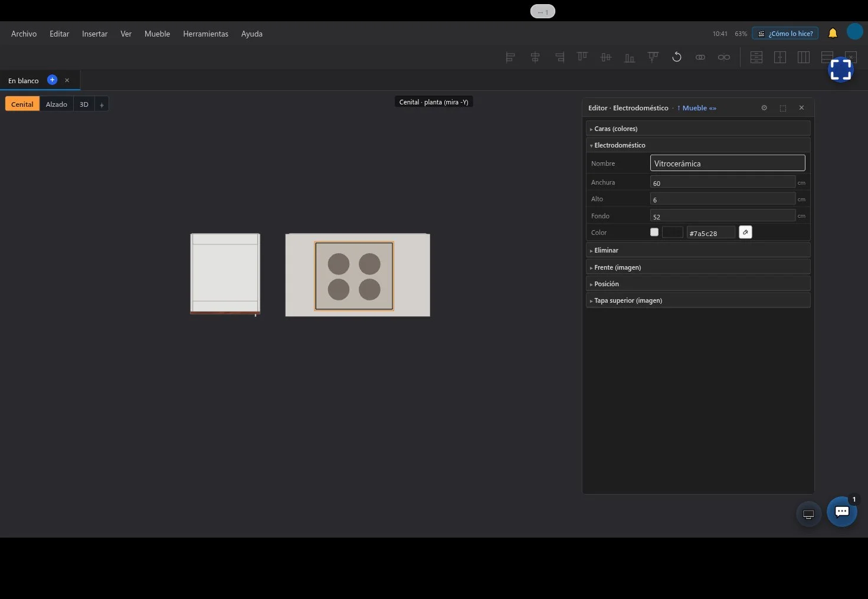This screenshot has width=868, height=599.
Task: Open the Herramientas menu
Action: point(205,34)
